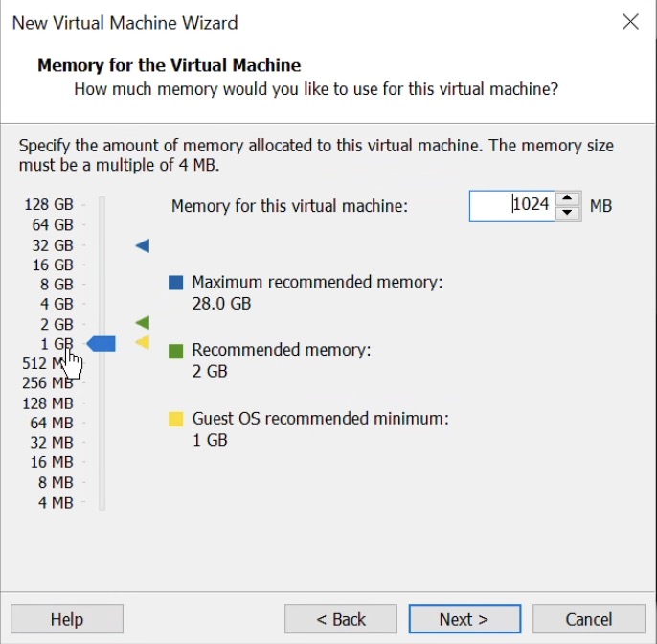
Task: Click the 256 MB slider label
Action: coord(48,383)
